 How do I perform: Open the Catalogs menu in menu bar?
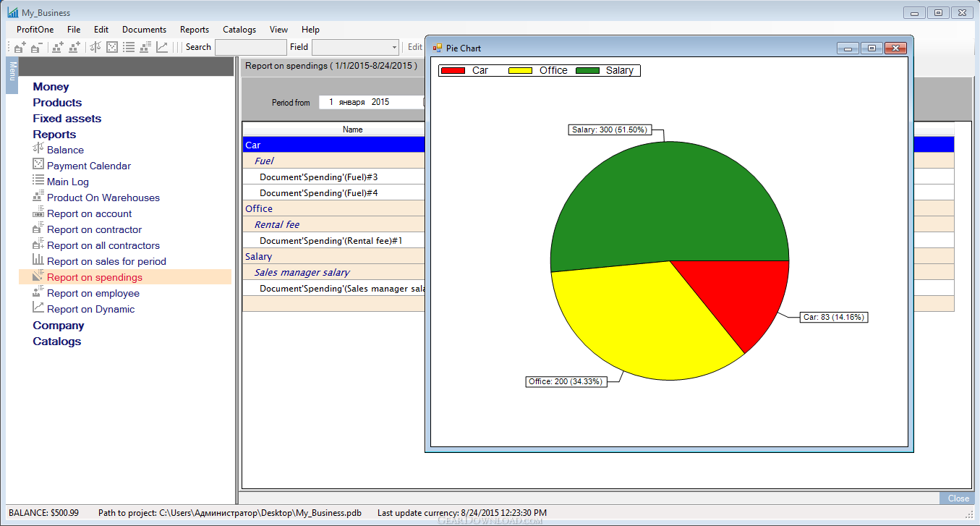click(x=239, y=30)
